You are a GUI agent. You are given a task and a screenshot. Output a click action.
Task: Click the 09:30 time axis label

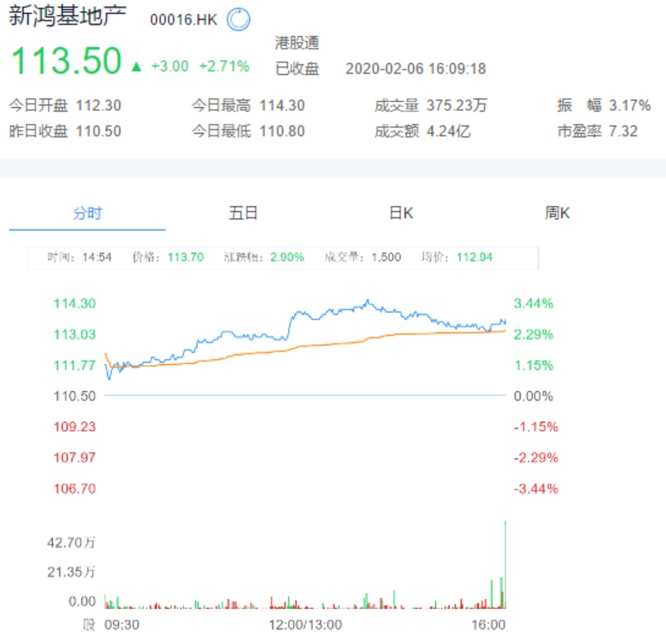coord(122,625)
